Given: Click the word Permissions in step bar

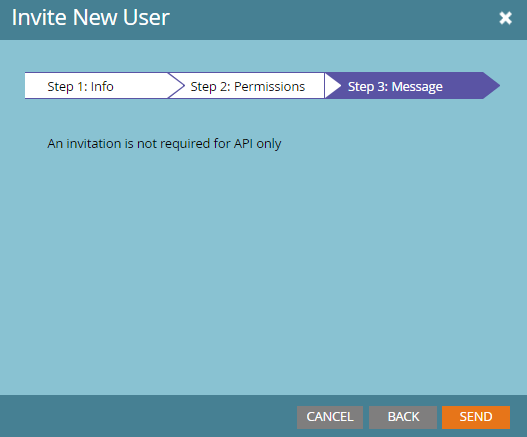Looking at the screenshot, I should pyautogui.click(x=269, y=87).
